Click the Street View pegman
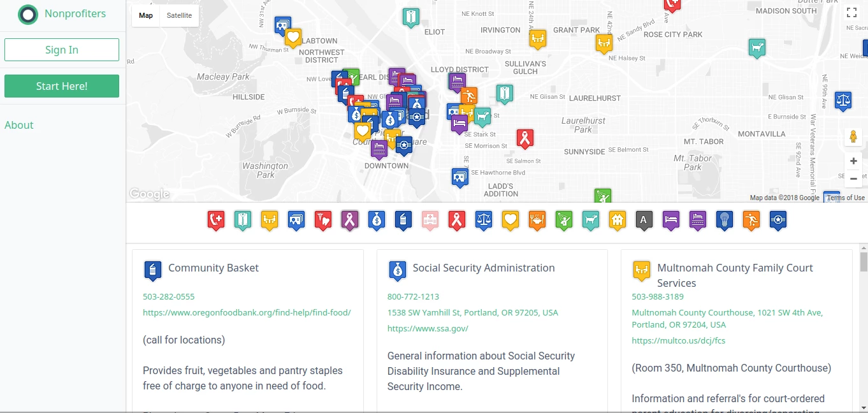Screen dimensions: 868x413 pos(853,136)
